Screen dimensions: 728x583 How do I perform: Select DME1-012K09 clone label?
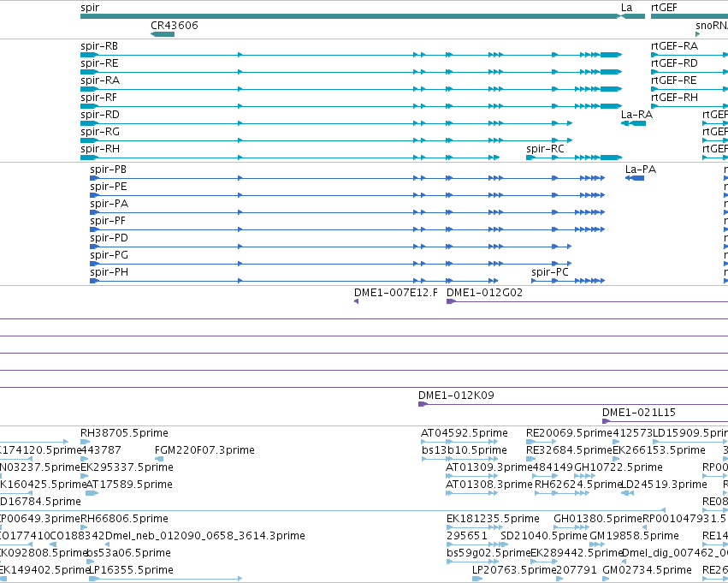(456, 396)
